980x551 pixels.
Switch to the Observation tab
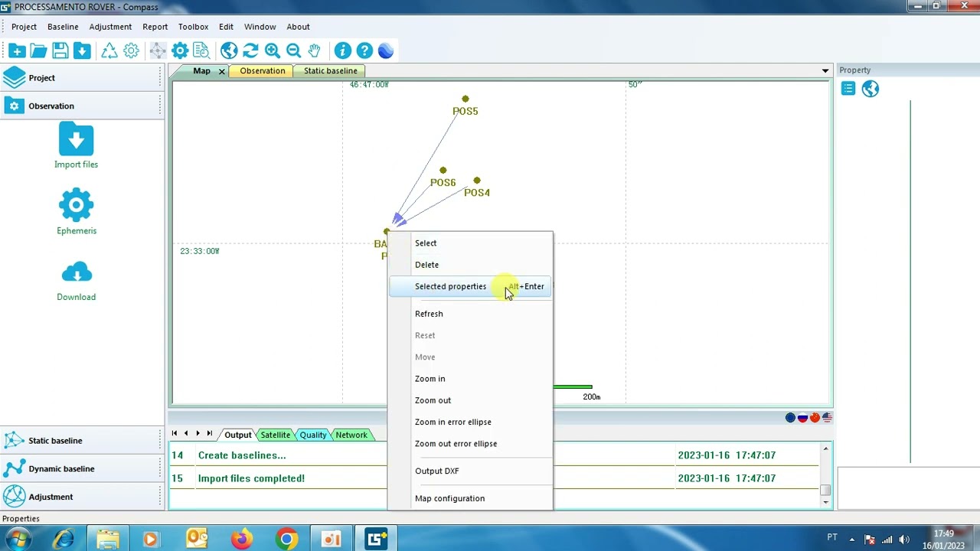point(262,70)
